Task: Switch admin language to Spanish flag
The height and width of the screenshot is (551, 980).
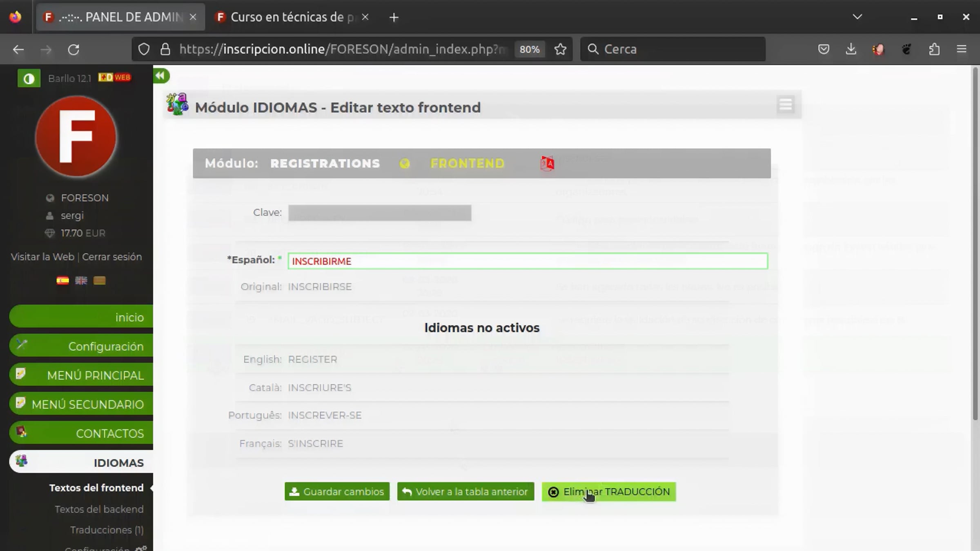Action: [62, 280]
